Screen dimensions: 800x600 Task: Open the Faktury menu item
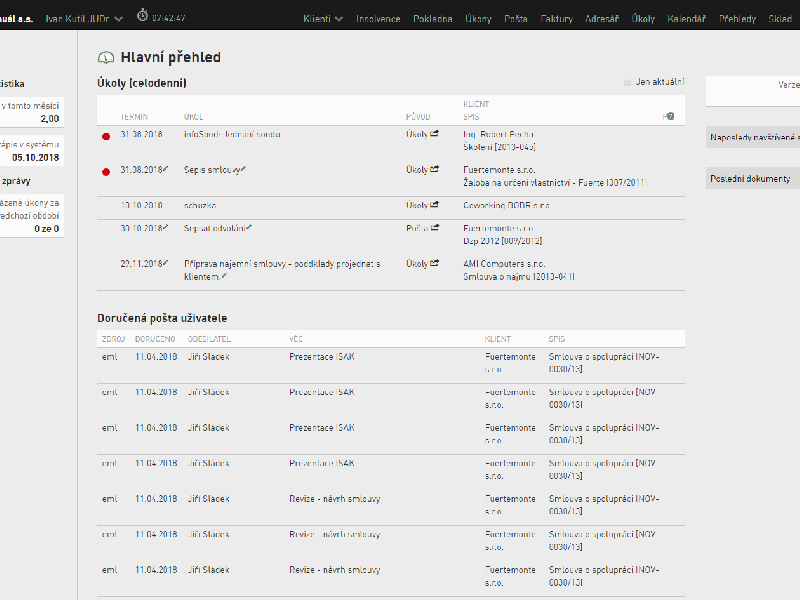557,19
